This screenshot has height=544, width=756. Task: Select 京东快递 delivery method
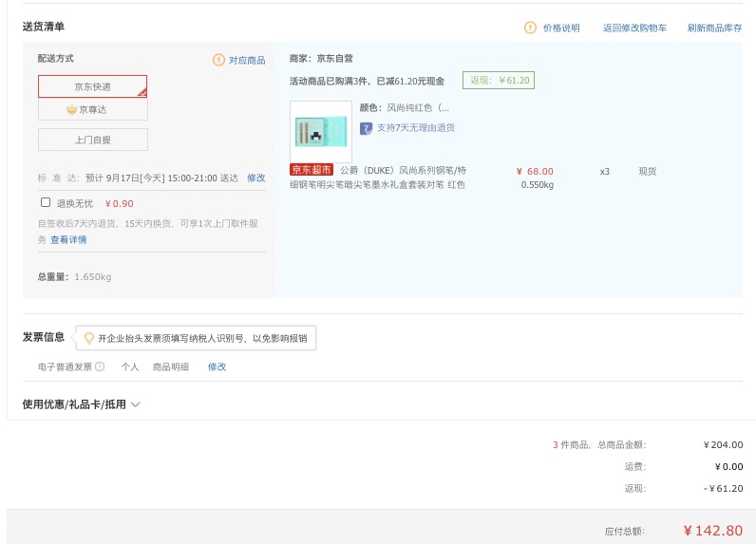[92, 86]
